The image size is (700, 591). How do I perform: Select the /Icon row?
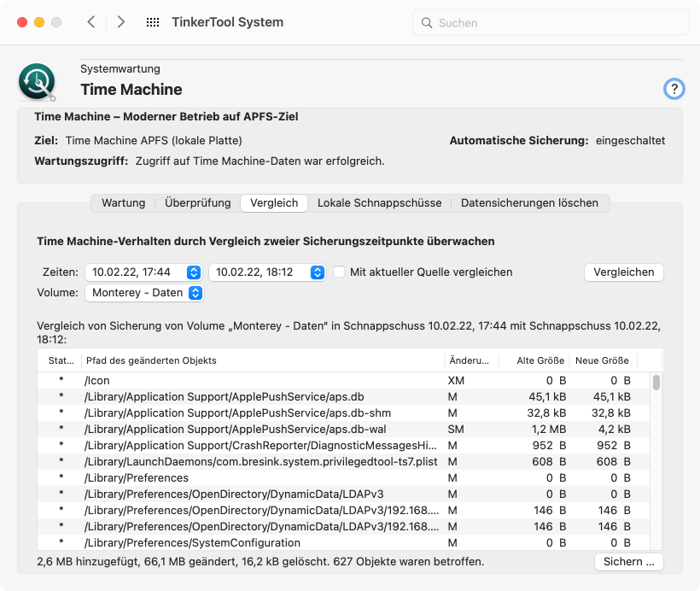coord(344,381)
